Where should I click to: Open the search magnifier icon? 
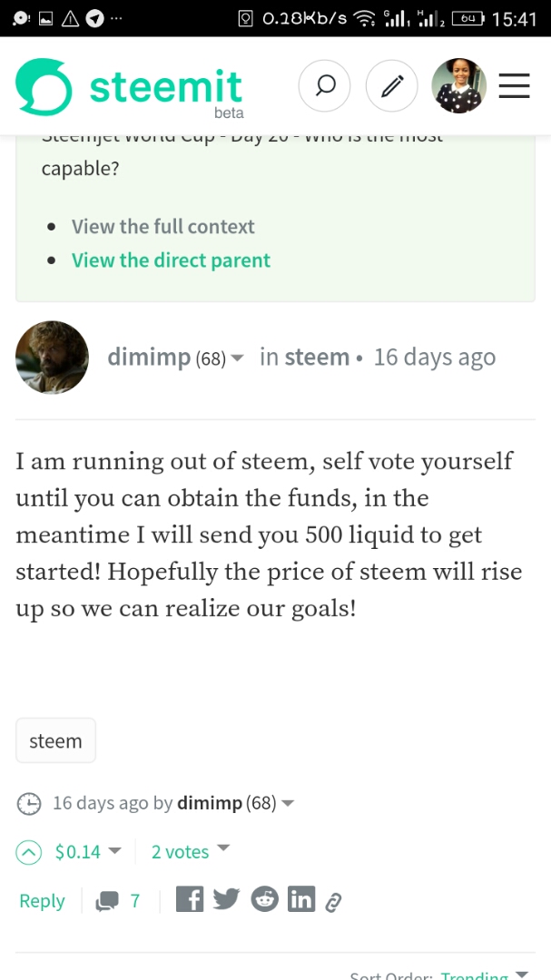tap(325, 86)
